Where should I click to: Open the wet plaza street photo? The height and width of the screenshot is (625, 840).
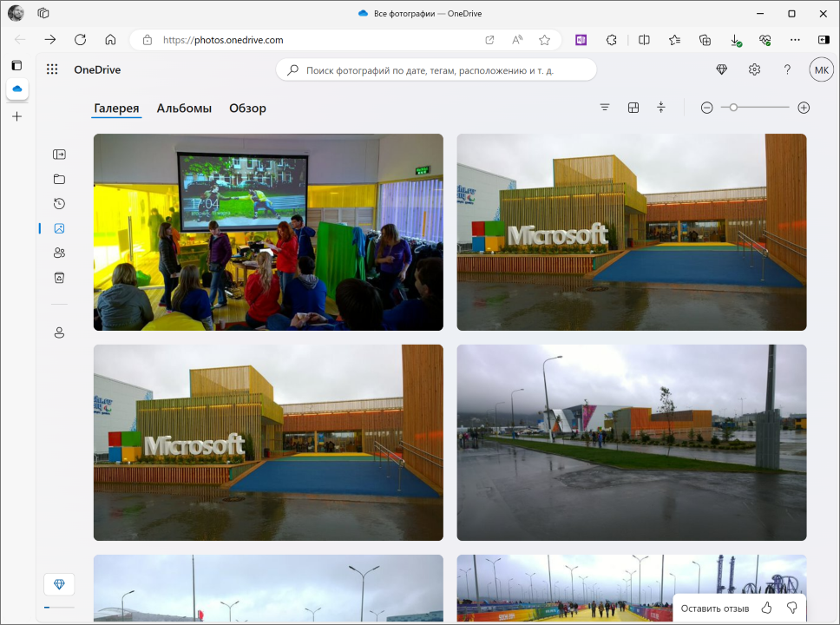(x=632, y=442)
